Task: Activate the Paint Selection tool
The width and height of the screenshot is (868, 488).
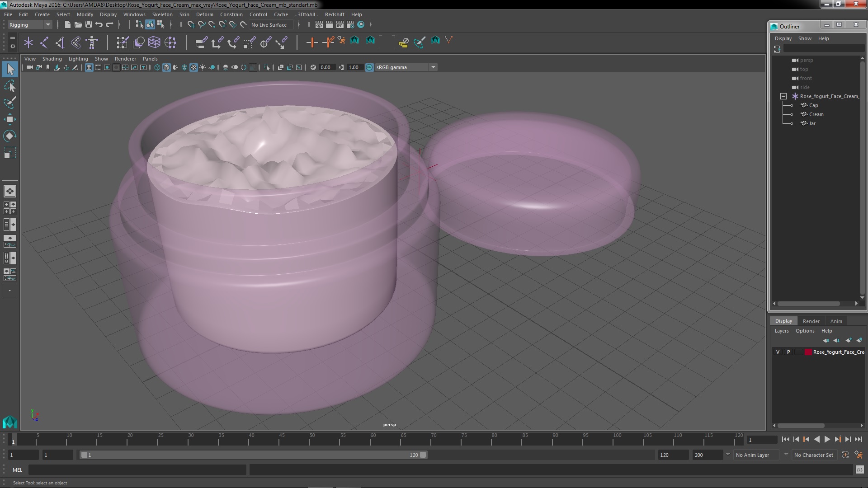Action: (x=10, y=103)
